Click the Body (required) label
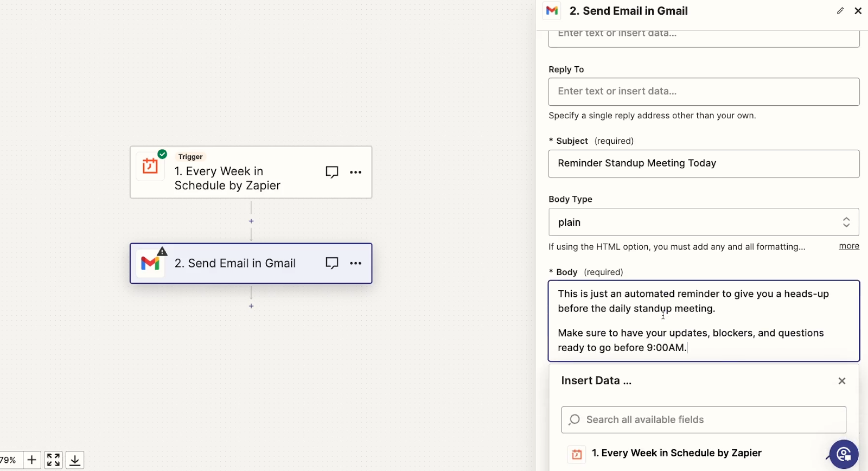The width and height of the screenshot is (868, 471). tap(586, 272)
